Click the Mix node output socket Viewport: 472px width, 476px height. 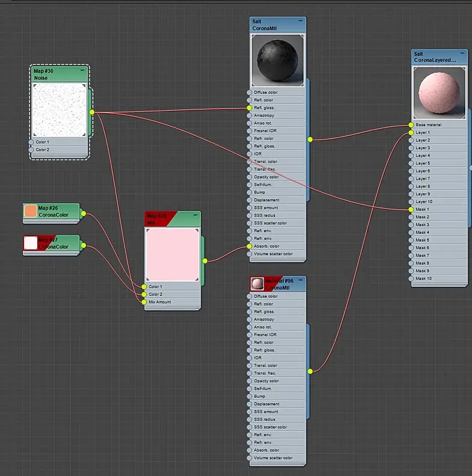click(205, 261)
